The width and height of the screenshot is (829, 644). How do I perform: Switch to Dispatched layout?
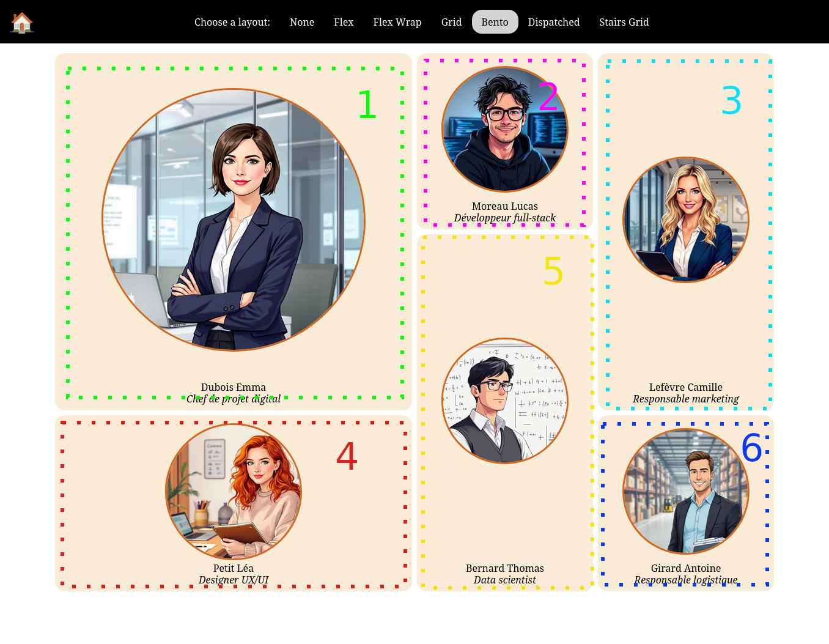pos(553,22)
